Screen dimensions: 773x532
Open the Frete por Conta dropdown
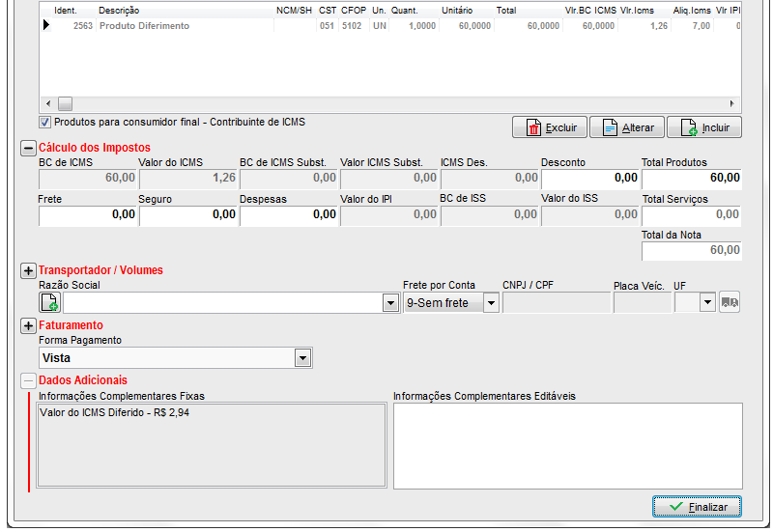490,303
